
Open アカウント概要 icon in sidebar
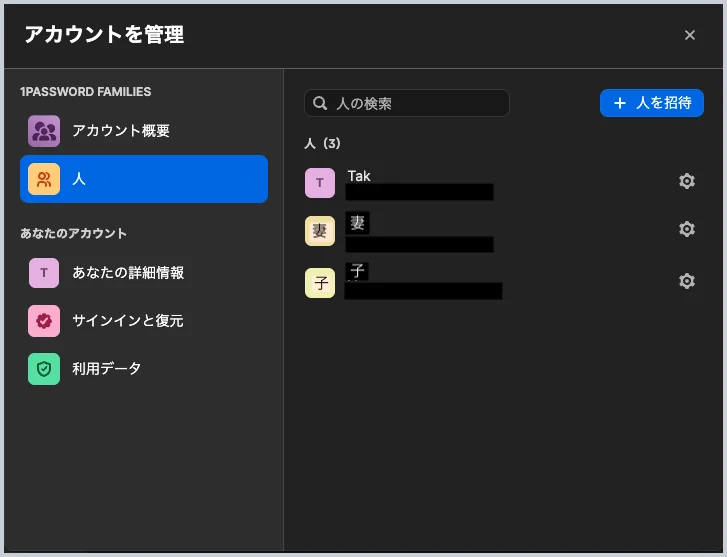(x=44, y=131)
